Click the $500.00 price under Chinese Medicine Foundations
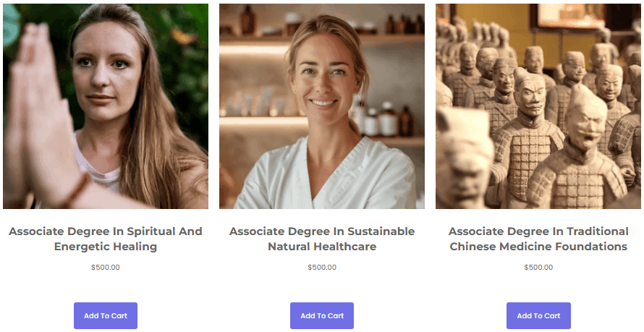The width and height of the screenshot is (644, 332). pyautogui.click(x=538, y=268)
